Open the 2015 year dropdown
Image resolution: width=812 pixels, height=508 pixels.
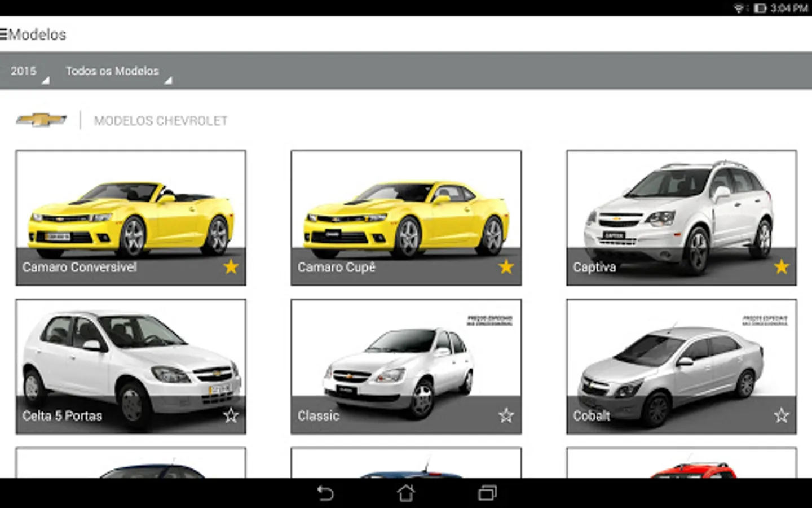point(29,72)
